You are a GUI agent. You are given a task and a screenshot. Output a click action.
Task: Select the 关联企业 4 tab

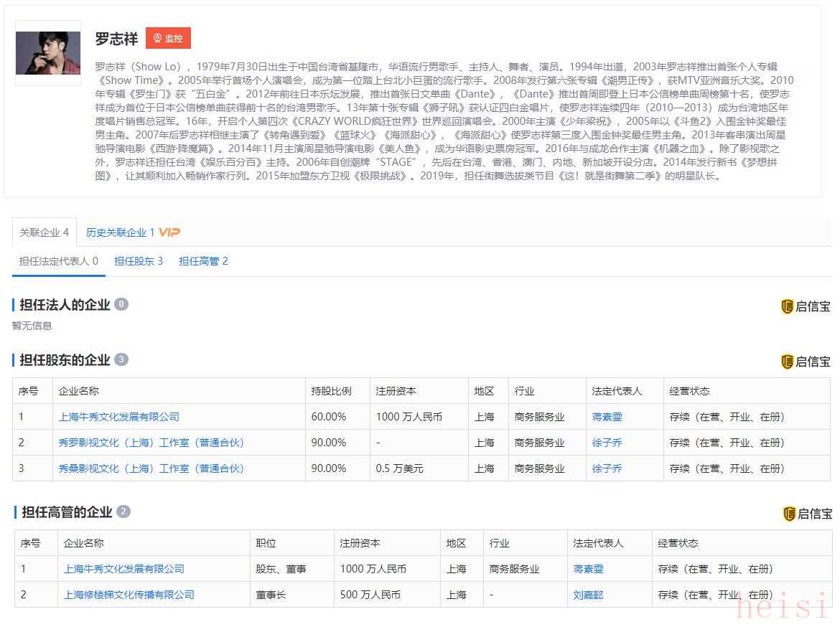point(45,232)
